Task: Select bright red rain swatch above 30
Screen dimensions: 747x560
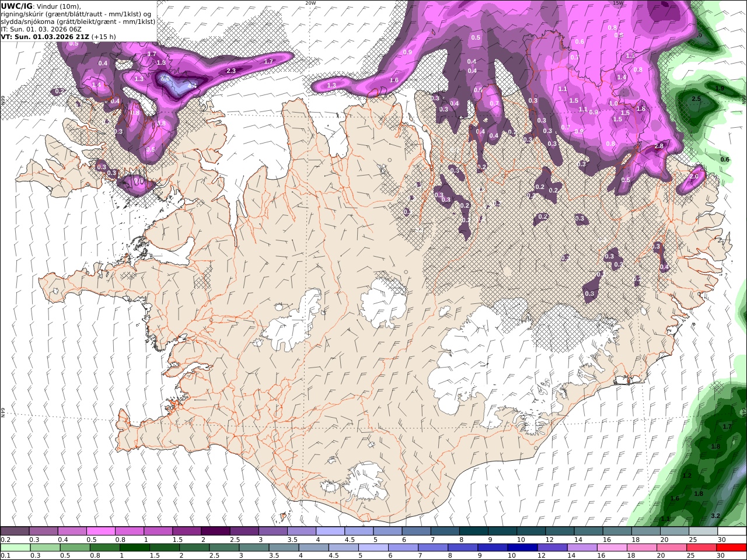Action: click(x=731, y=548)
